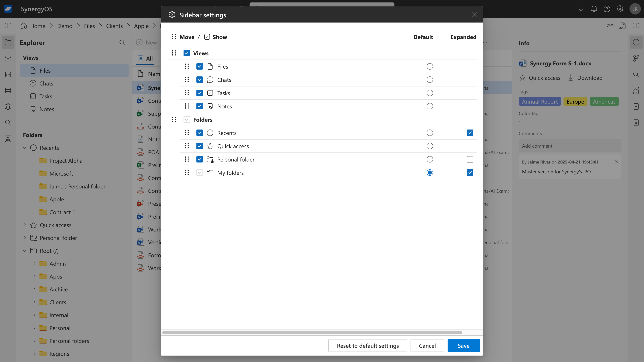
Task: Open the groups icon in the left rail
Action: click(x=8, y=106)
